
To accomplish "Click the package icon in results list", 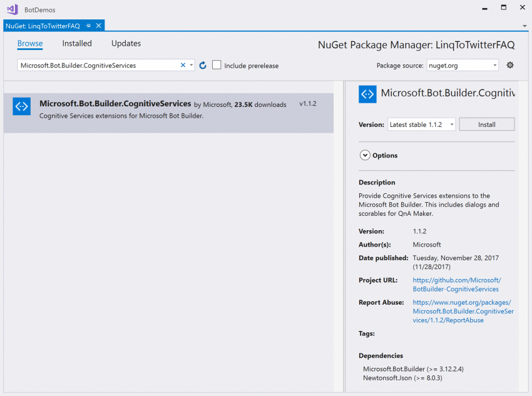I will [21, 106].
